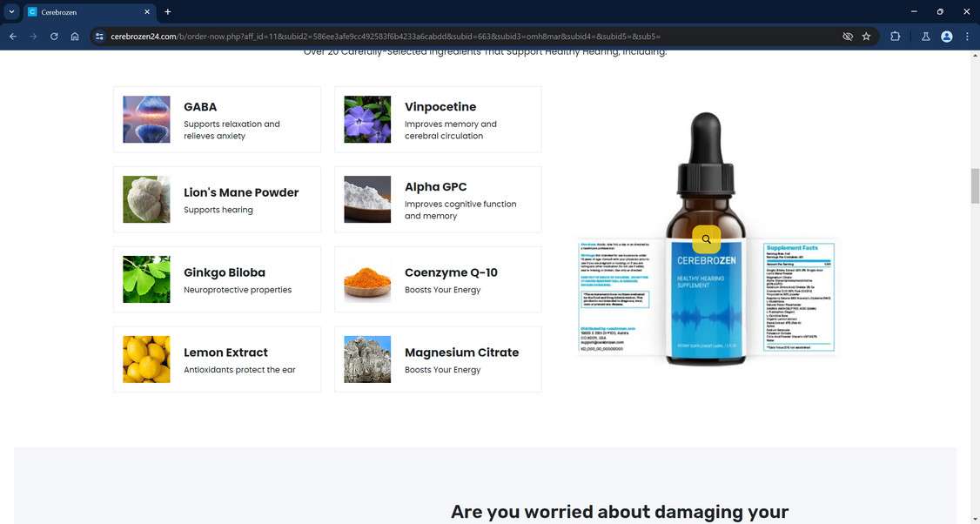
Task: Click the browser forward arrow
Action: [33, 37]
